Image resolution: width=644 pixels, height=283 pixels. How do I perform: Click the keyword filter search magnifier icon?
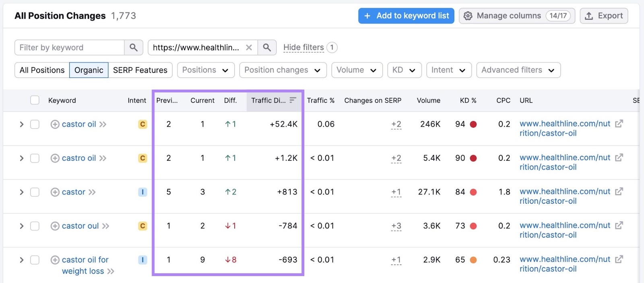134,48
